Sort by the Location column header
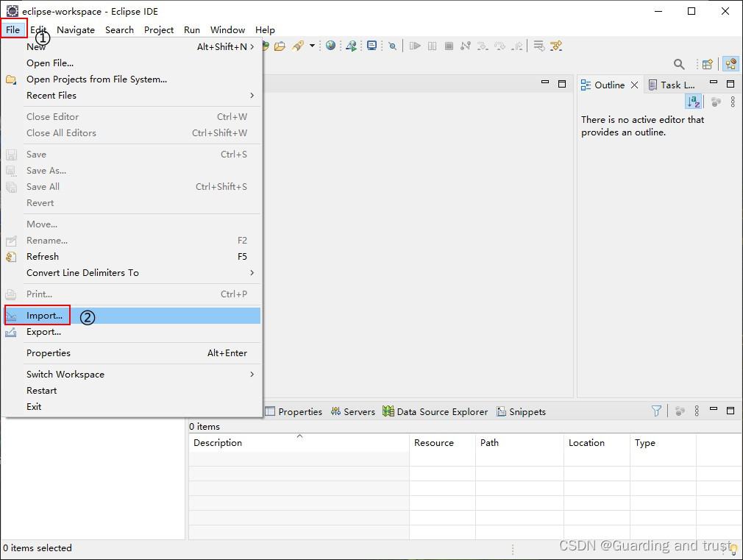Image resolution: width=743 pixels, height=560 pixels. (x=597, y=442)
